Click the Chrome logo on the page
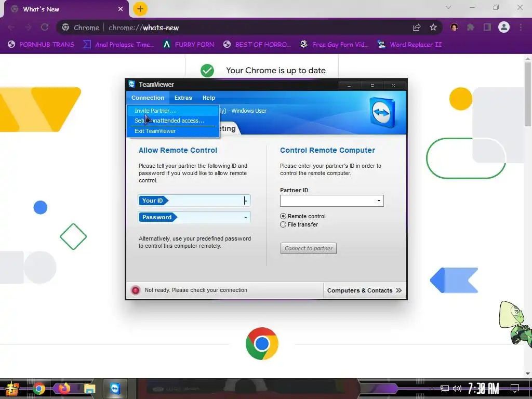The width and height of the screenshot is (532, 399). [262, 343]
